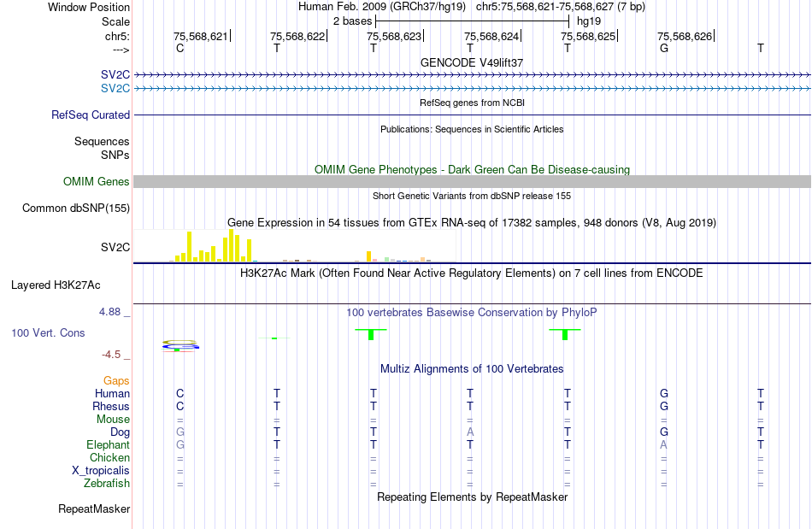Open Repeating Elements by RepeatMasker title
Viewport: 812px width, 529px height.
472,497
